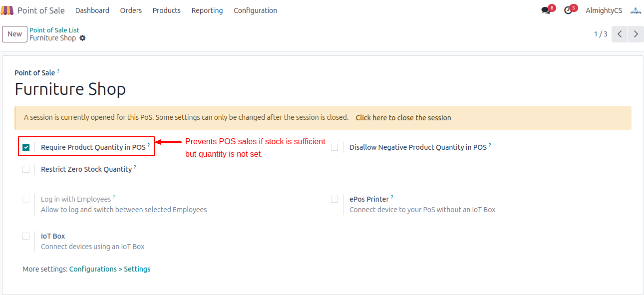
Task: Open the messages chat bubble icon
Action: tap(546, 10)
